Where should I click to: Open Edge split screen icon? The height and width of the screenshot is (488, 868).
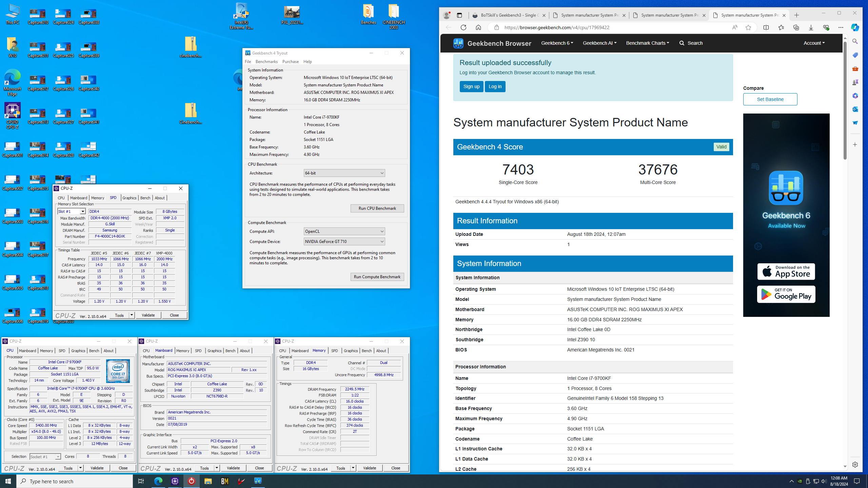(x=766, y=27)
